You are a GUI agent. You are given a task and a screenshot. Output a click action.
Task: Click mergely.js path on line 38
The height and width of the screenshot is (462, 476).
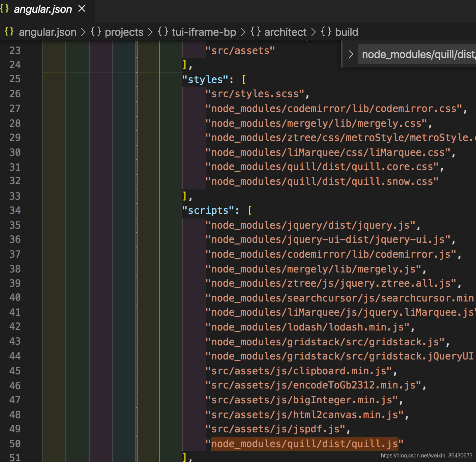[x=314, y=269]
